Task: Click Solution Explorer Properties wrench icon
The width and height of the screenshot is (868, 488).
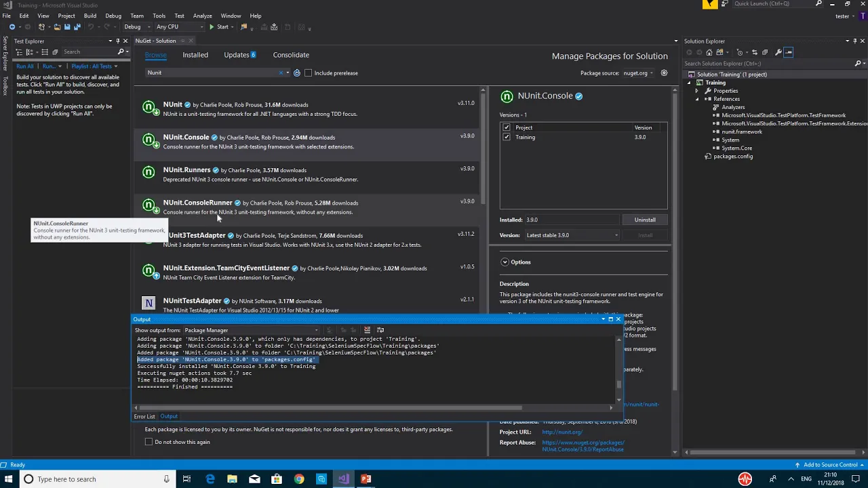Action: 778,52
